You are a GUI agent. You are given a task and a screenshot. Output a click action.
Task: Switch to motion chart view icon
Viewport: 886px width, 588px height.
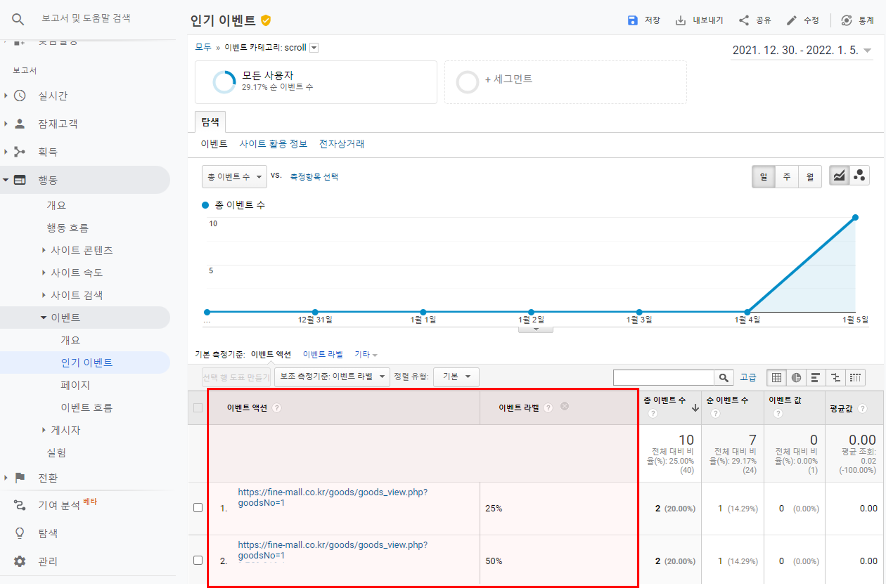(x=859, y=176)
